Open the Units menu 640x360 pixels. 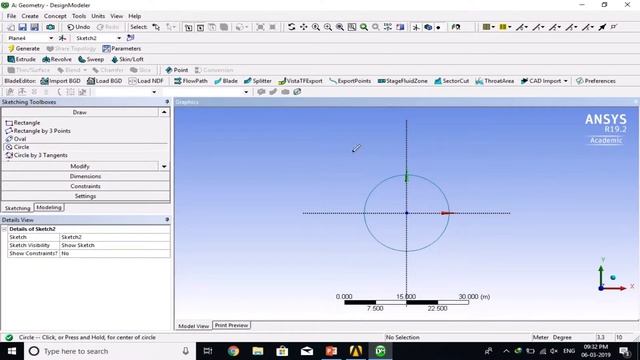[98, 16]
